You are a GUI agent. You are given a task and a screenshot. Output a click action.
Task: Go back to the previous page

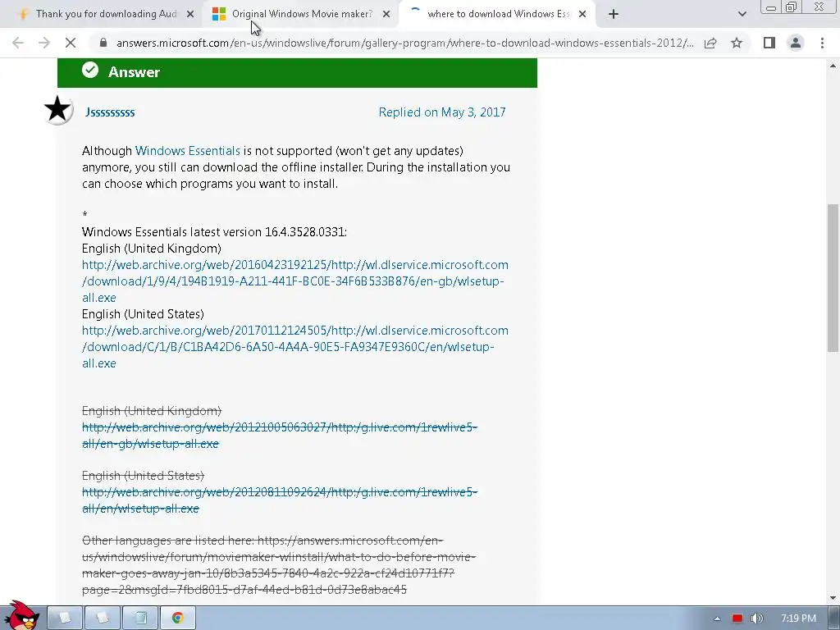18,43
